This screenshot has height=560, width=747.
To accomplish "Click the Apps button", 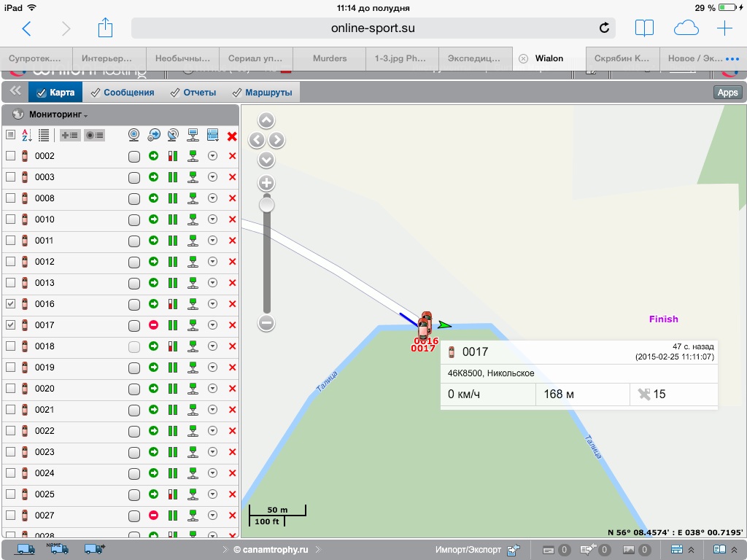I will pos(727,93).
